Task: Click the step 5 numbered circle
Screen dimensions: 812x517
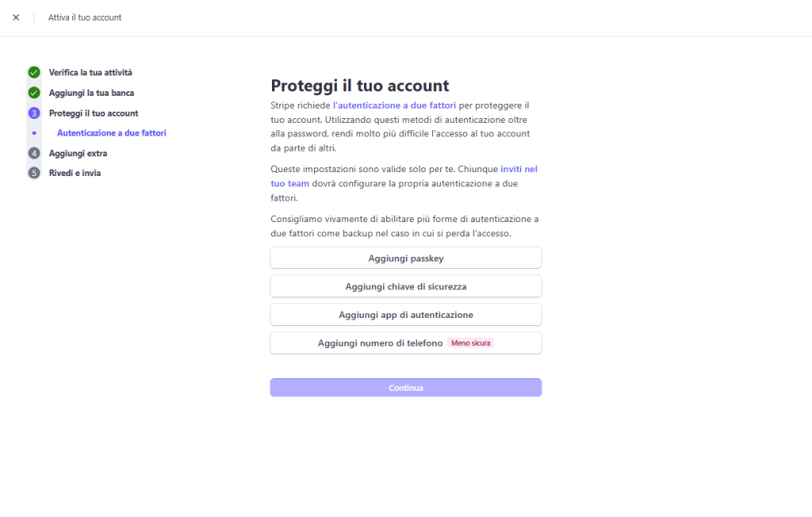Action: [x=33, y=173]
